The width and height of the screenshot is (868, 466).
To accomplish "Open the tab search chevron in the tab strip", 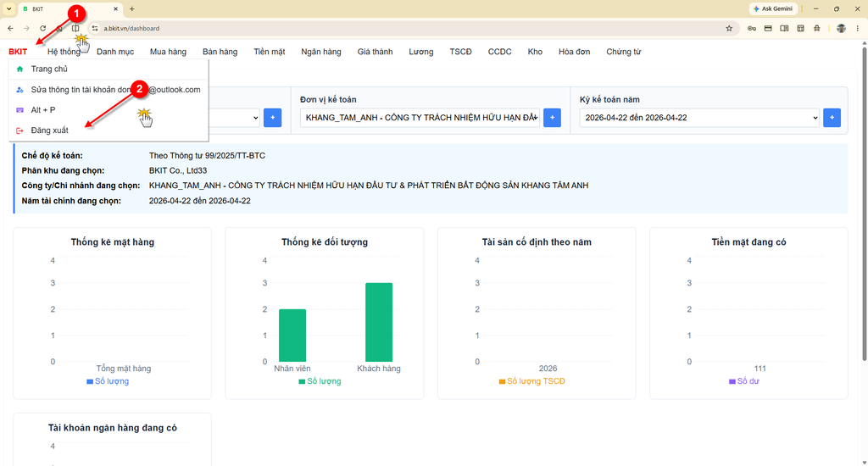I will [x=8, y=8].
